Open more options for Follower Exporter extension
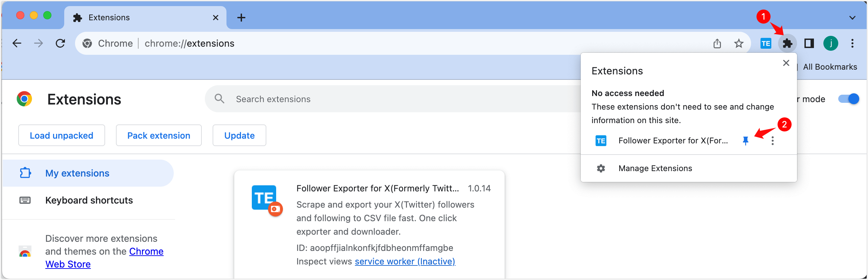 point(772,141)
